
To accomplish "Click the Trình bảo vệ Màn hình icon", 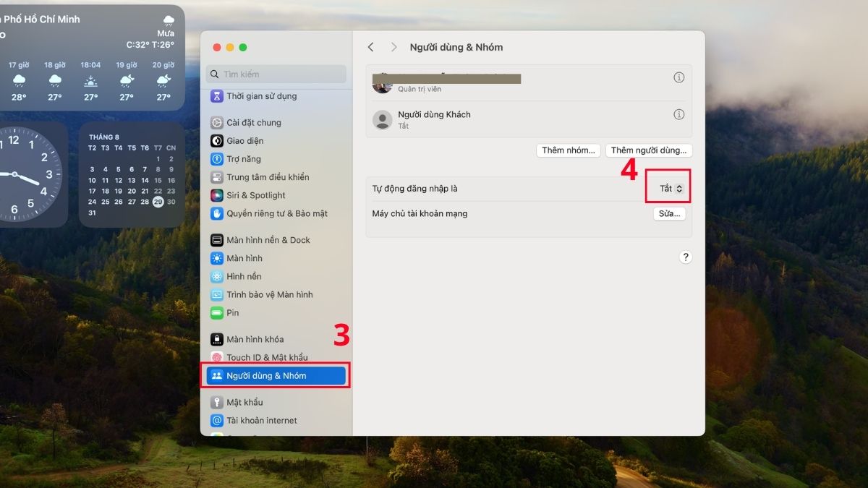I will tap(216, 294).
